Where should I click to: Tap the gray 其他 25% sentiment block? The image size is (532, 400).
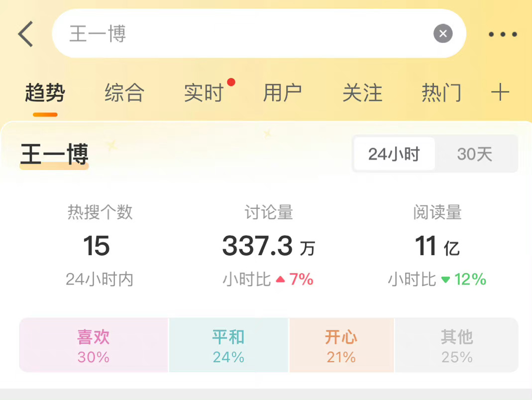[x=456, y=345]
